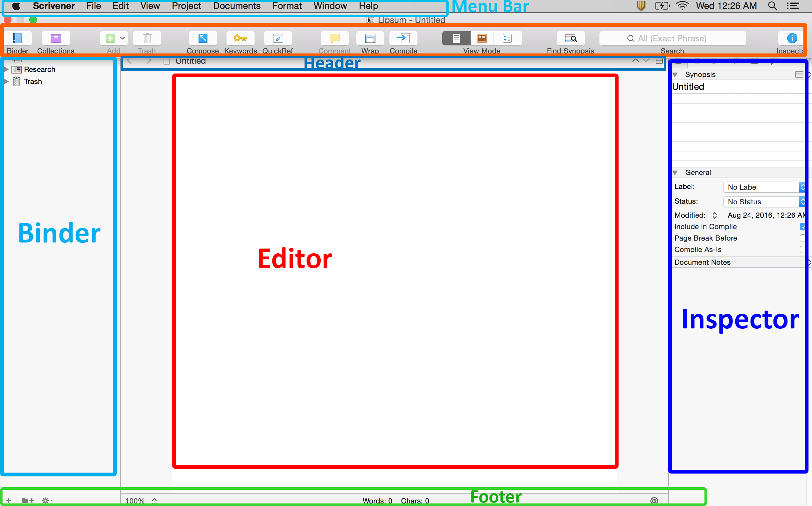The height and width of the screenshot is (506, 812).
Task: Open the Collections toolbar icon
Action: tap(56, 39)
